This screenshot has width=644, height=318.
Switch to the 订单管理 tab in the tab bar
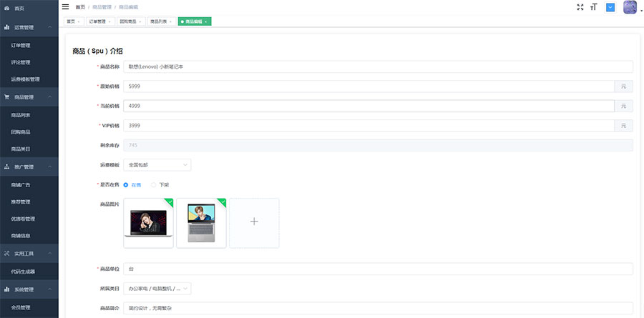pyautogui.click(x=100, y=21)
